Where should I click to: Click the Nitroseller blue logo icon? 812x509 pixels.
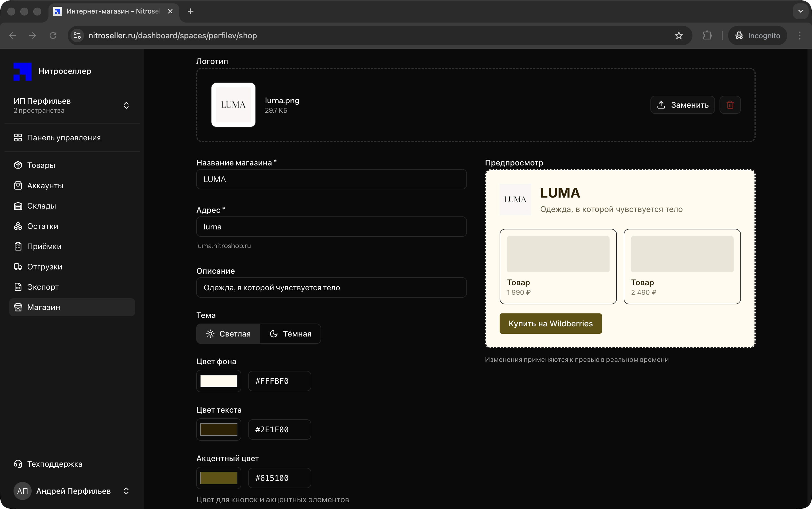pyautogui.click(x=22, y=71)
